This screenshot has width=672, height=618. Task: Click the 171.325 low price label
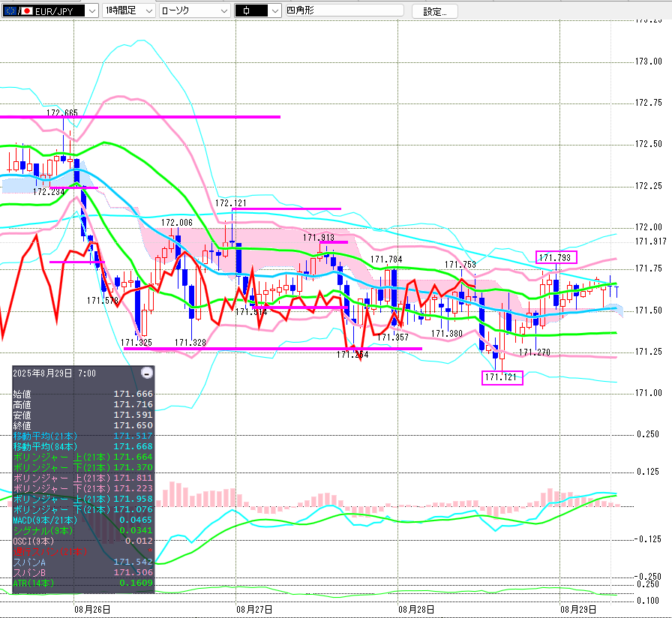(136, 343)
